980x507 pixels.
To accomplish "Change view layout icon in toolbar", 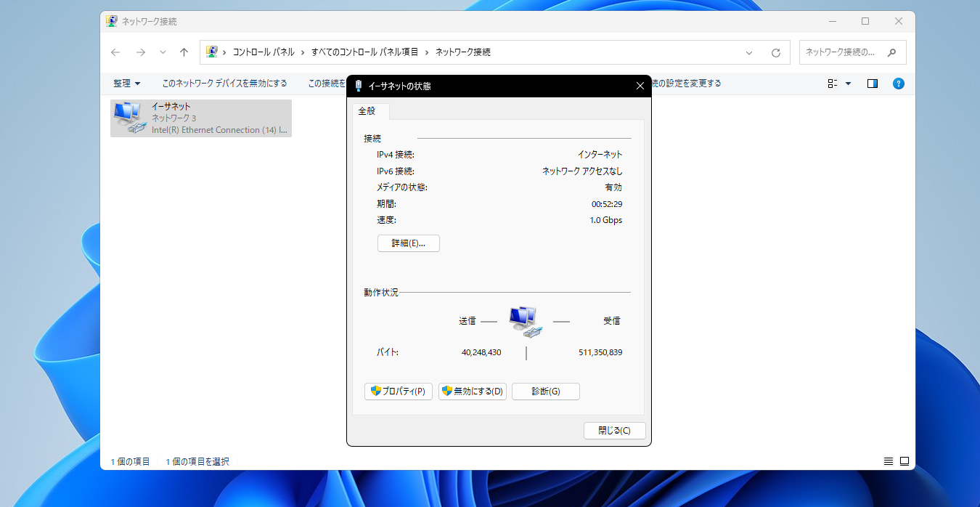I will pos(833,84).
